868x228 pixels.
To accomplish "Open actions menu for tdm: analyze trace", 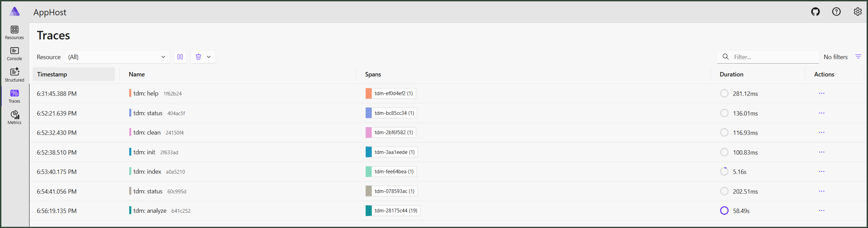I will pos(822,211).
